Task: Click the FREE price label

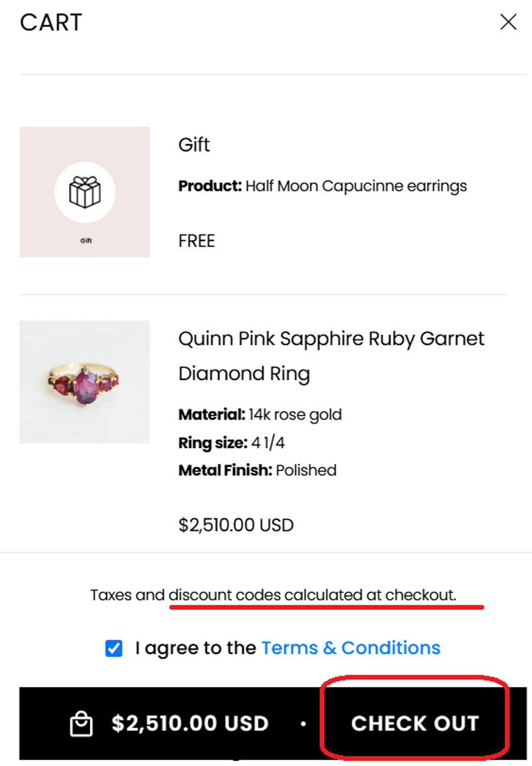Action: point(196,241)
